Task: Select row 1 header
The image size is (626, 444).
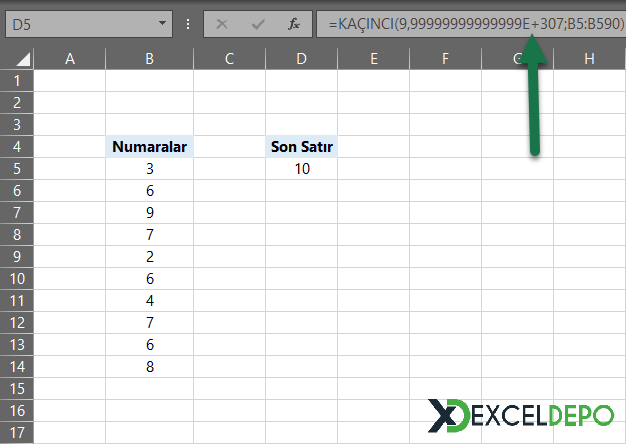Action: pos(17,81)
